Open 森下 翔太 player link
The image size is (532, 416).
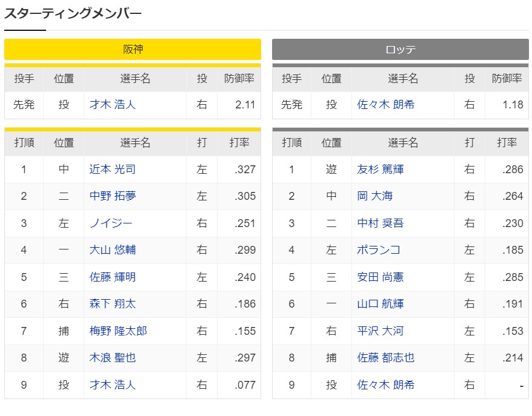113,304
